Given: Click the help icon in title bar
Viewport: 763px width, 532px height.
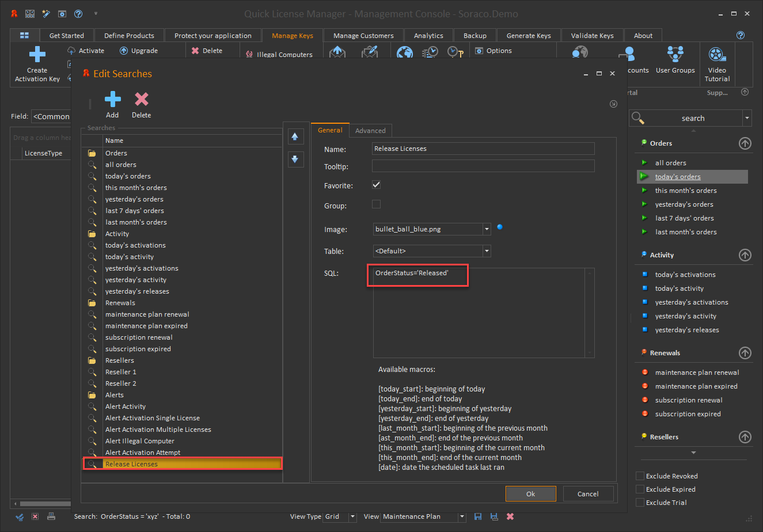Looking at the screenshot, I should pyautogui.click(x=78, y=13).
